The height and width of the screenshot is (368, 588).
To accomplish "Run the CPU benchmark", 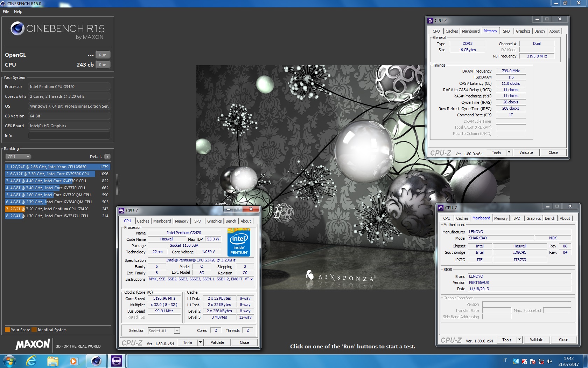I will [103, 65].
